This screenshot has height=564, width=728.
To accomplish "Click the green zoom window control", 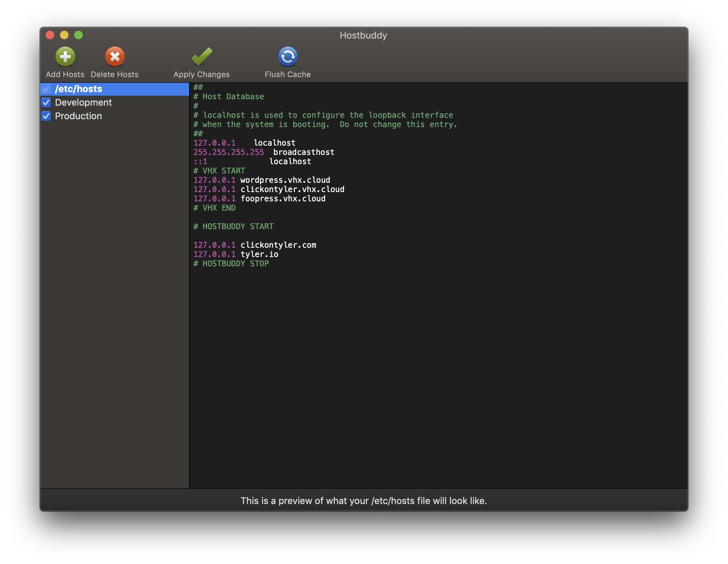I will pos(79,35).
